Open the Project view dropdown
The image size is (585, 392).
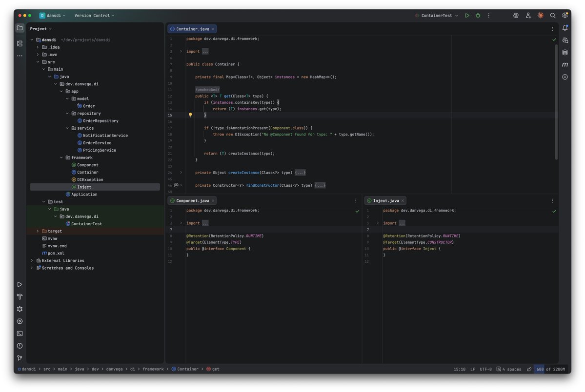pos(40,29)
